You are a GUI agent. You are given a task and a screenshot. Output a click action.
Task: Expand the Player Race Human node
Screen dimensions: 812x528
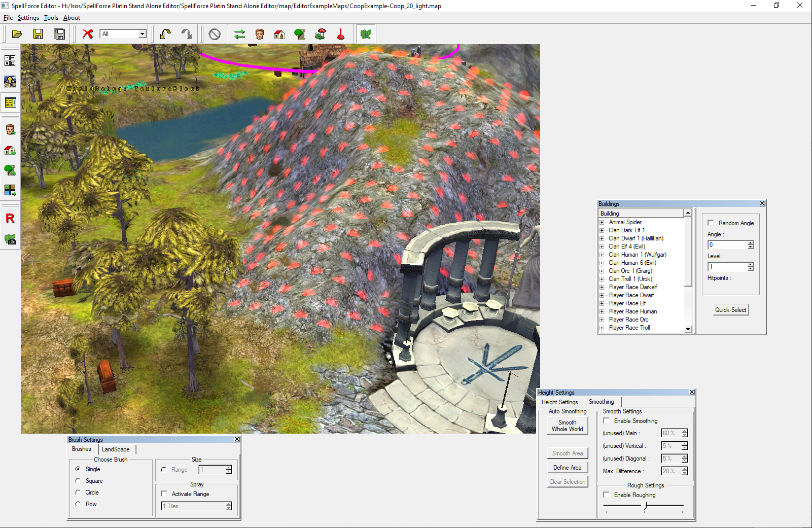(x=602, y=311)
